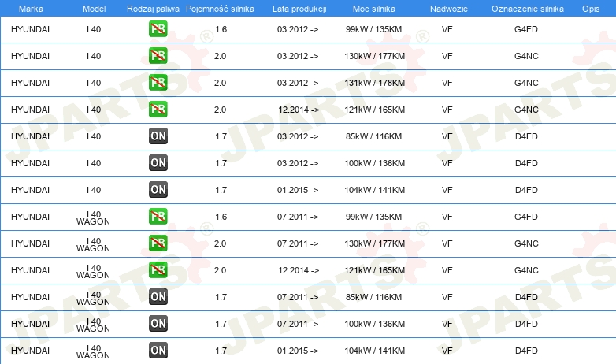The width and height of the screenshot is (616, 364).
Task: Select 100kW / 136KM in the I 40 sedan row
Action: click(x=374, y=163)
